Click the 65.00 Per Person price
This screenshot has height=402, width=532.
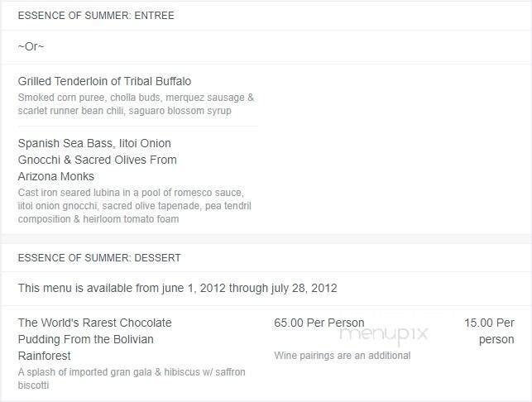(x=319, y=323)
